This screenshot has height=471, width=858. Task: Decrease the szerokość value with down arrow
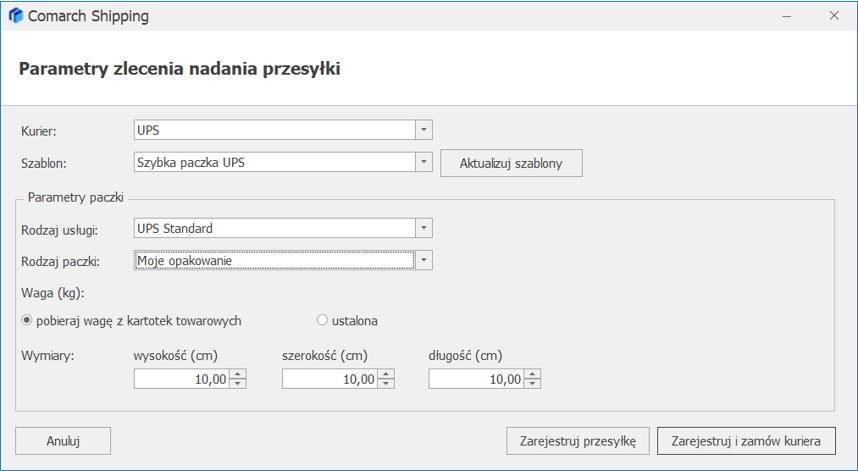[x=386, y=384]
